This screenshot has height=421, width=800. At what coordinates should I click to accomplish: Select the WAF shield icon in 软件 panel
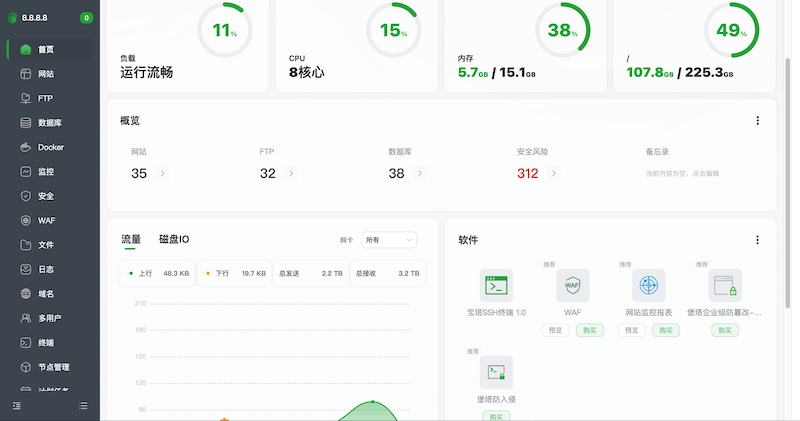point(572,286)
